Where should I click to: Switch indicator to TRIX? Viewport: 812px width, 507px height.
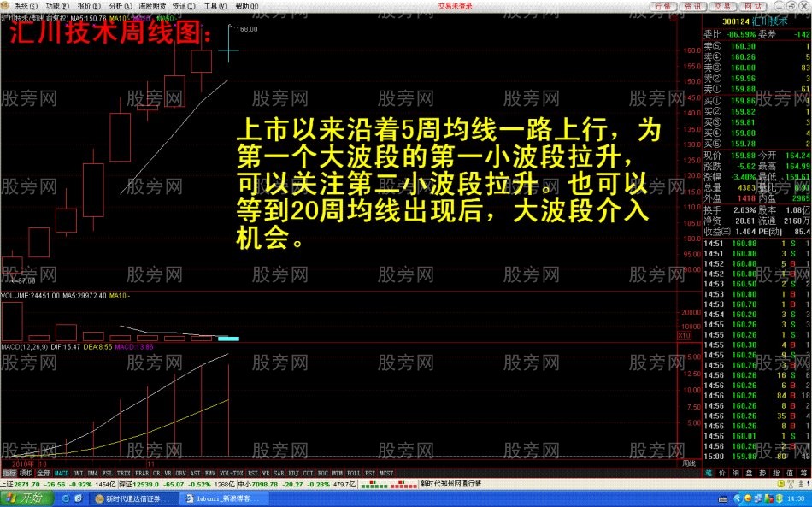(123, 473)
